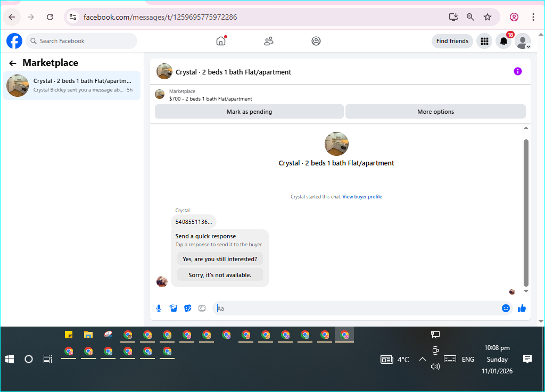
Task: Open the Friends icon in top navigation
Action: point(269,41)
